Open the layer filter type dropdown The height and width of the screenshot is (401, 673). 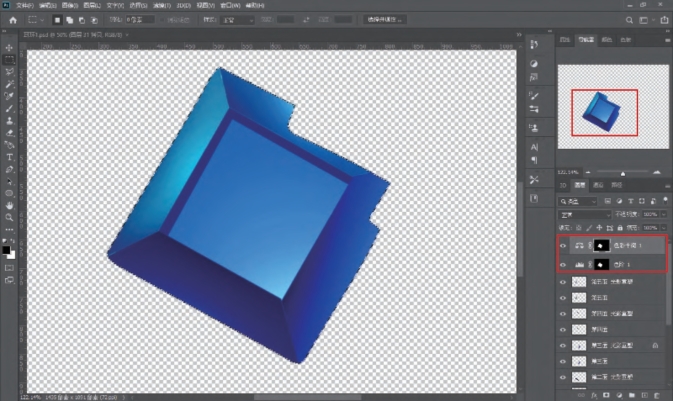pos(578,201)
